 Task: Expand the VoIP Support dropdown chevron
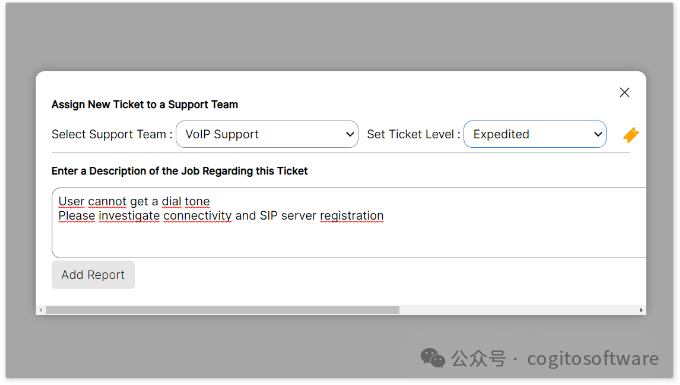click(350, 134)
